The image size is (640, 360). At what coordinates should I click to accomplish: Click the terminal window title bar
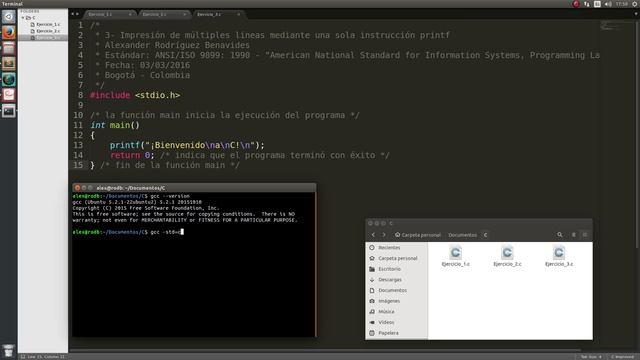(x=194, y=188)
